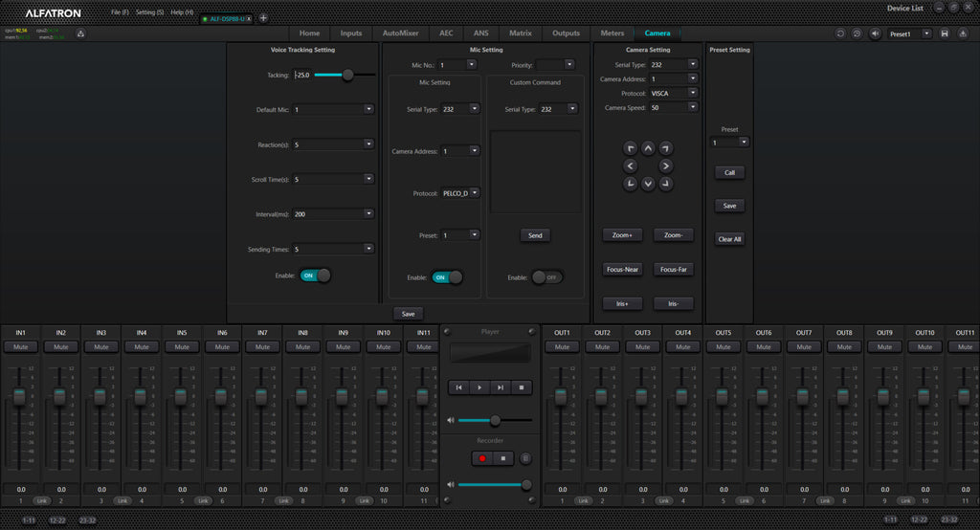
Task: Click the Zoom+ button
Action: [x=622, y=235]
